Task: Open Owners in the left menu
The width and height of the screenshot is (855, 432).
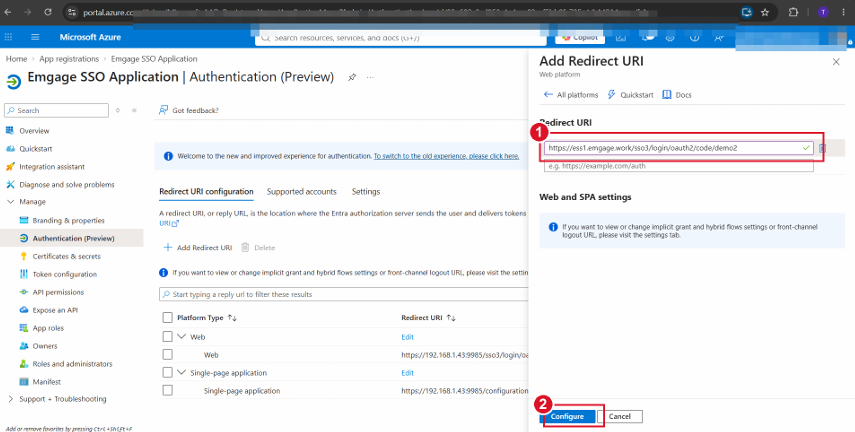Action: click(45, 346)
